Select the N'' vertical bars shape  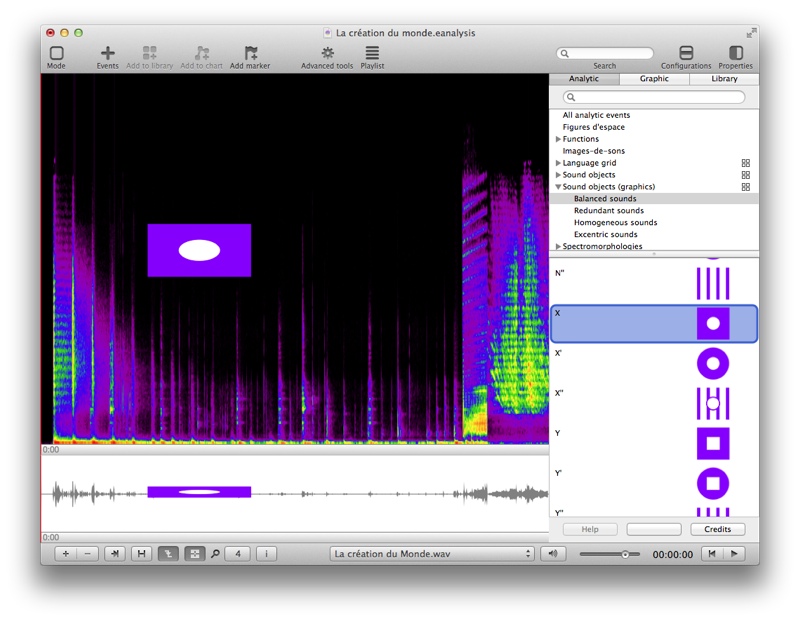pos(713,283)
